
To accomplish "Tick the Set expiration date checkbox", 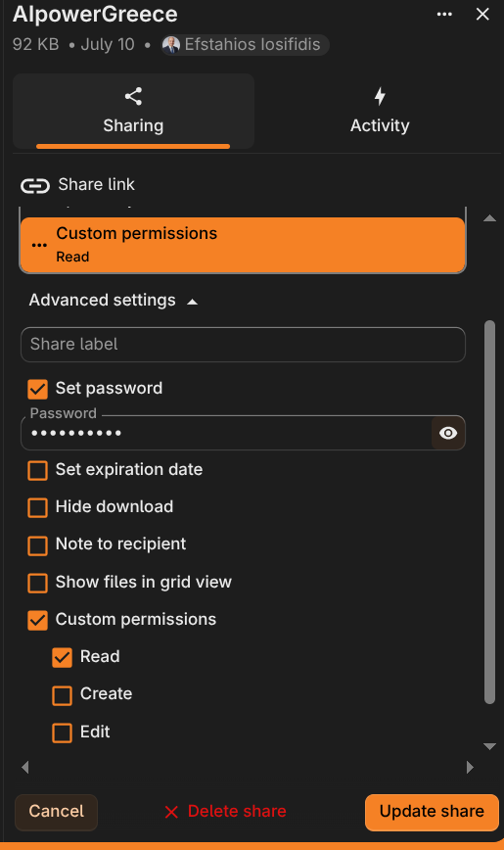I will tap(37, 470).
